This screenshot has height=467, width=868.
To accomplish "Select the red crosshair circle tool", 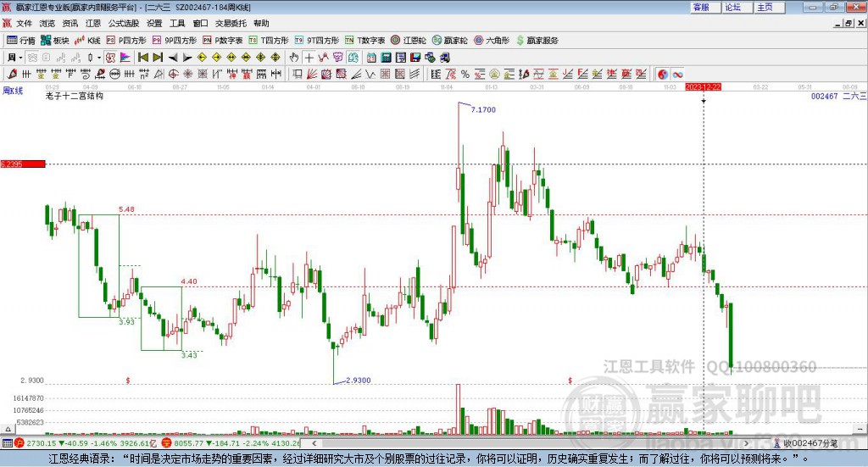I will point(173,74).
